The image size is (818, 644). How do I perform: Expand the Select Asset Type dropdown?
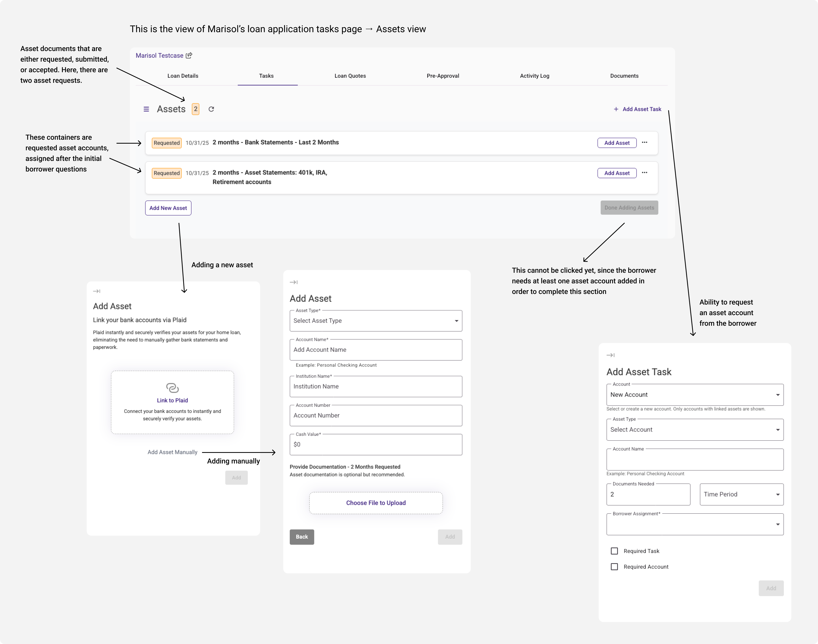(376, 321)
